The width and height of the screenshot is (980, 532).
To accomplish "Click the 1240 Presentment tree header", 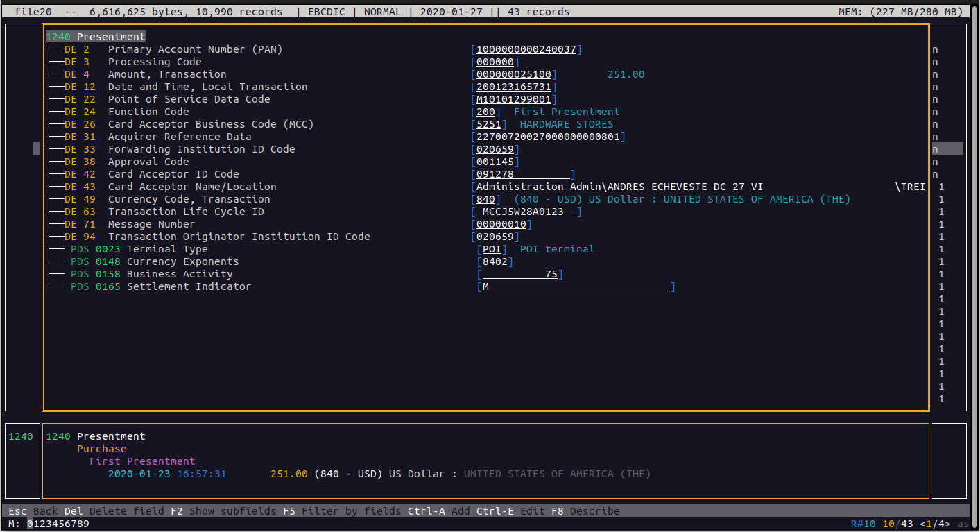I will [x=96, y=37].
